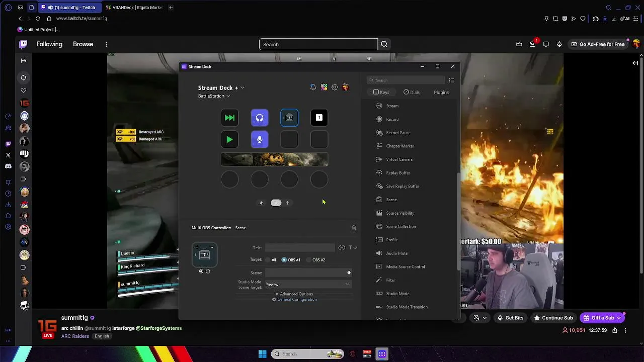Click the Stream Deck action Search field
Viewport: 644px width, 362px height.
406,80
